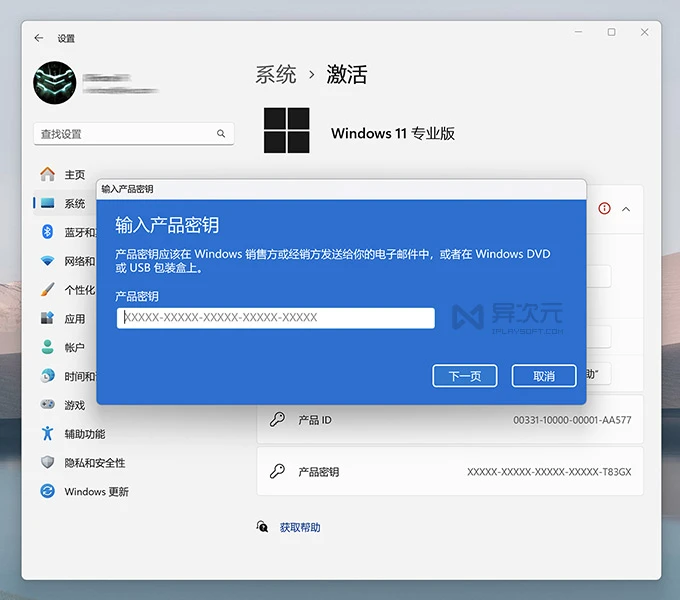Select the 系统 monitor icon
Image resolution: width=680 pixels, height=600 pixels.
click(x=48, y=203)
